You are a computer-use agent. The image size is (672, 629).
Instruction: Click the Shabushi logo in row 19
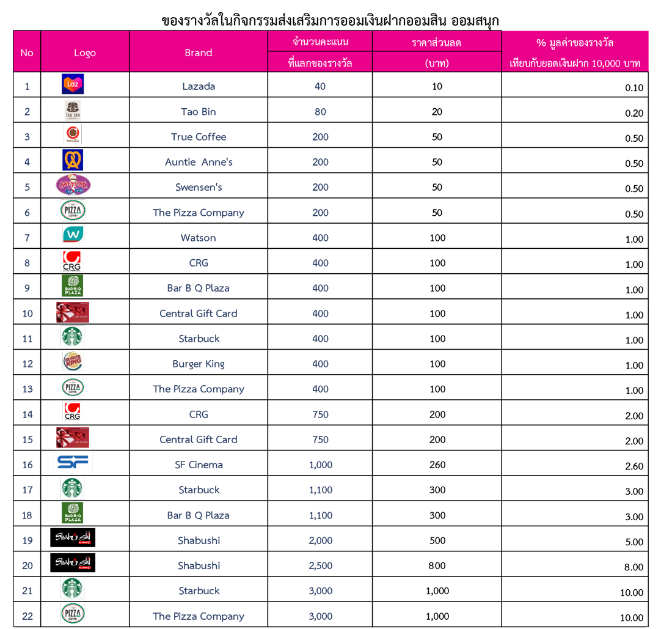tap(73, 538)
